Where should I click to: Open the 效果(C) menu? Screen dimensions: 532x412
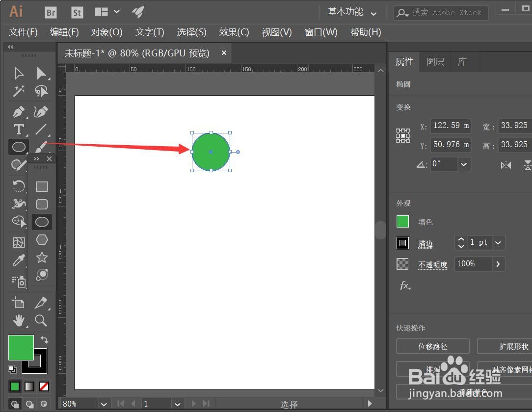[x=234, y=32]
